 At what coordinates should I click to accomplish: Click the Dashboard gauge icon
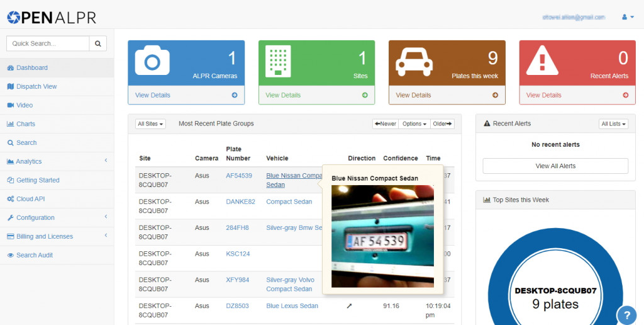coord(11,68)
